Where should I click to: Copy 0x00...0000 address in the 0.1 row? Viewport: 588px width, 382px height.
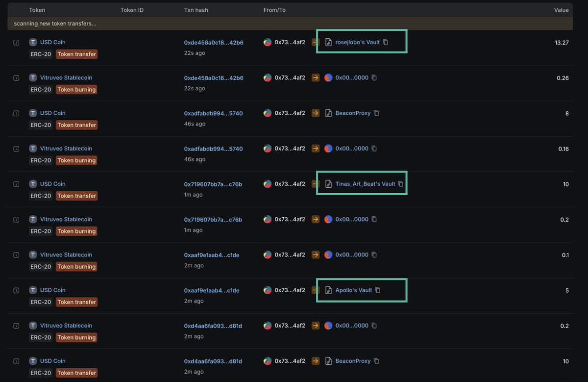point(374,255)
